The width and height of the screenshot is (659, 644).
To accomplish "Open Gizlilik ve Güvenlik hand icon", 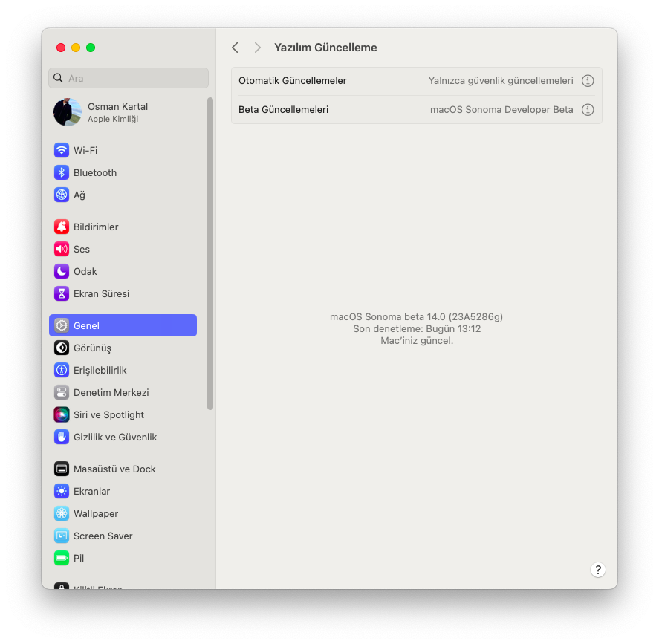I will coord(62,437).
